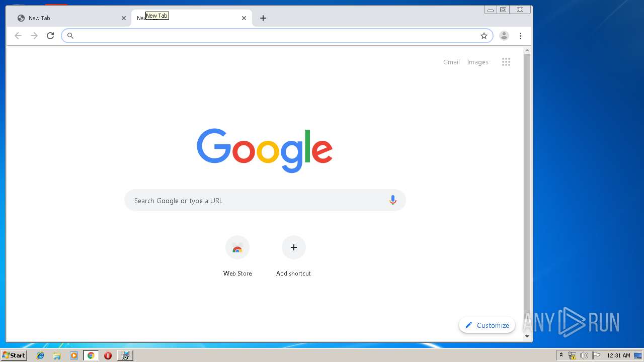This screenshot has height=362, width=644.
Task: Click the forward navigation arrow
Action: click(34, 36)
